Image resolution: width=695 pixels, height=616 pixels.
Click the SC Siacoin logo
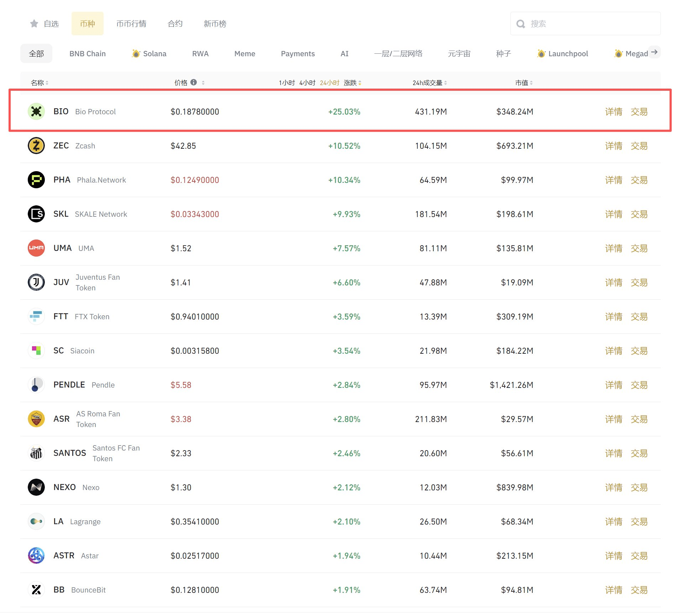(x=36, y=351)
